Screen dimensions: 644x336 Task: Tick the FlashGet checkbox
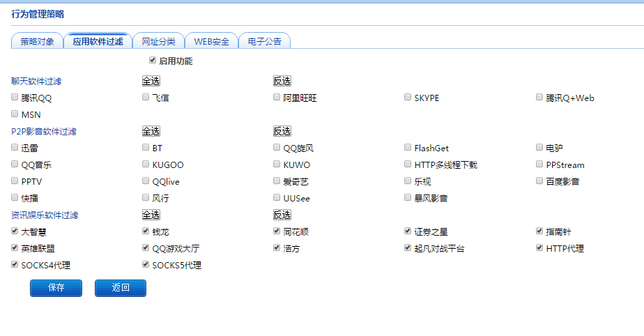coord(408,147)
